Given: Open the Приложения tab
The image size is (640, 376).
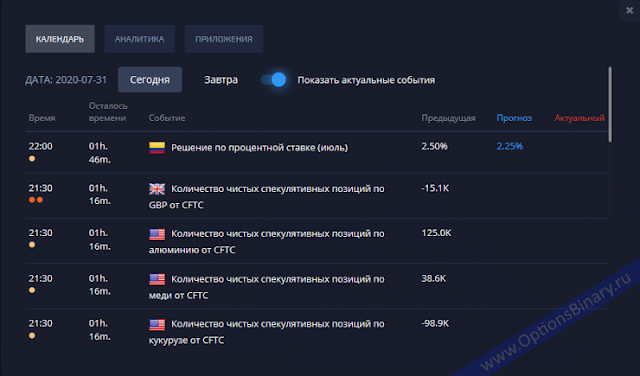Looking at the screenshot, I should pyautogui.click(x=224, y=39).
